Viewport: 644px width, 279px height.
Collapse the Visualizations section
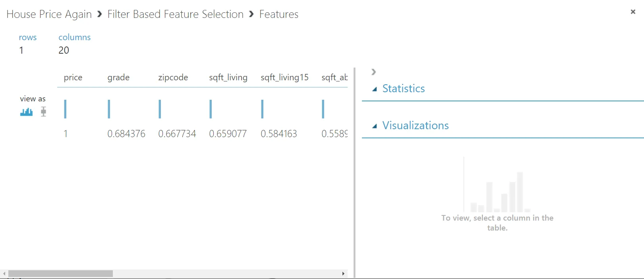tap(375, 126)
